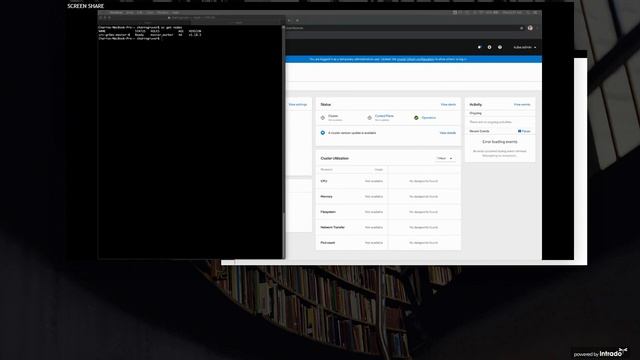Click View settings link in Details card
The height and width of the screenshot is (360, 640).
click(x=298, y=104)
